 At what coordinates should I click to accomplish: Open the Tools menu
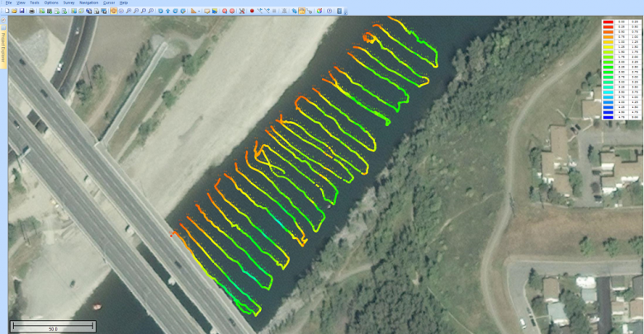(x=34, y=2)
